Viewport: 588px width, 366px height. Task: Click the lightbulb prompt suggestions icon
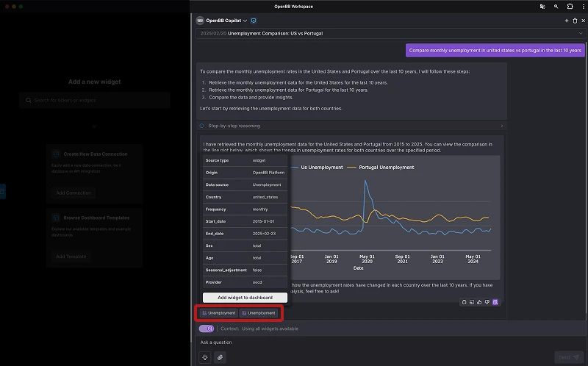(x=204, y=357)
